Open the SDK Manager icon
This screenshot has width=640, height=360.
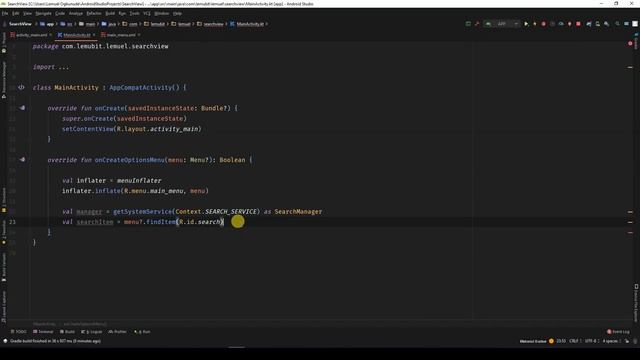pyautogui.click(x=607, y=24)
